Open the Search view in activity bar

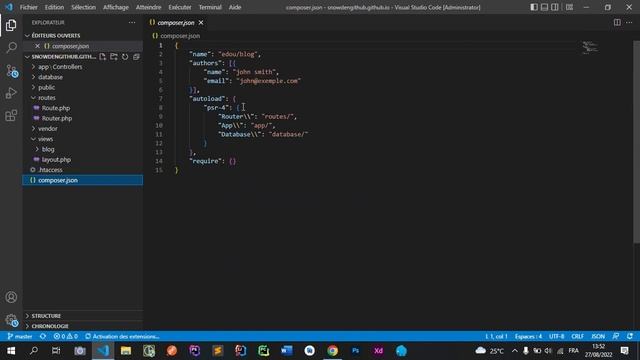11,47
